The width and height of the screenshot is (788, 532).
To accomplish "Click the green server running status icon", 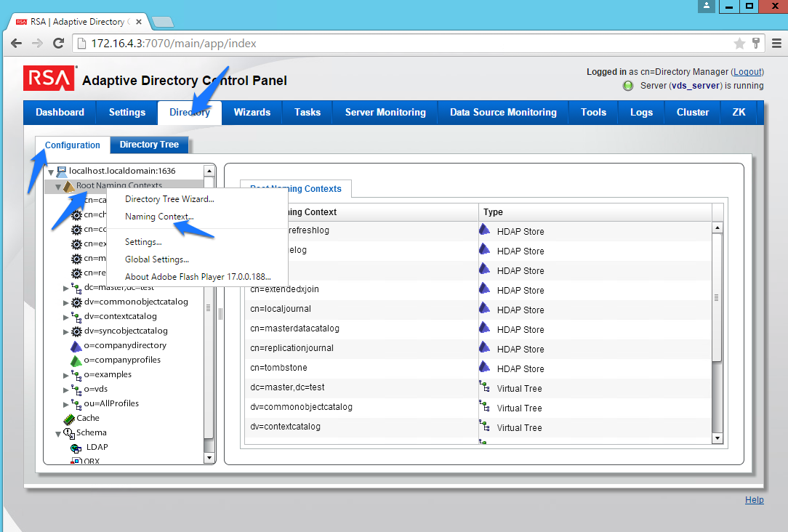I will click(627, 86).
